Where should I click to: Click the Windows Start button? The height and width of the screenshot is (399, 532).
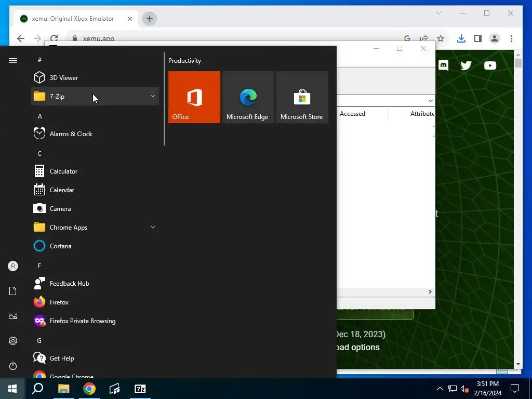pos(12,389)
